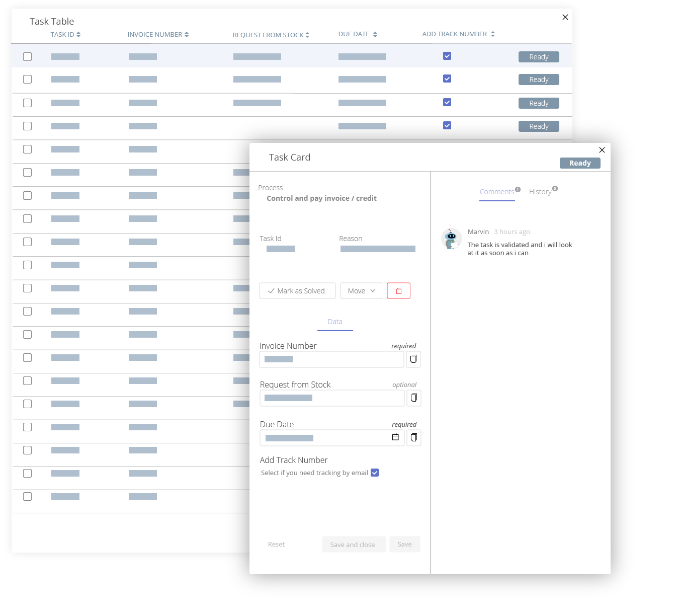Click Marvin's comment about the validated task
The image size is (680, 616).
click(x=520, y=249)
